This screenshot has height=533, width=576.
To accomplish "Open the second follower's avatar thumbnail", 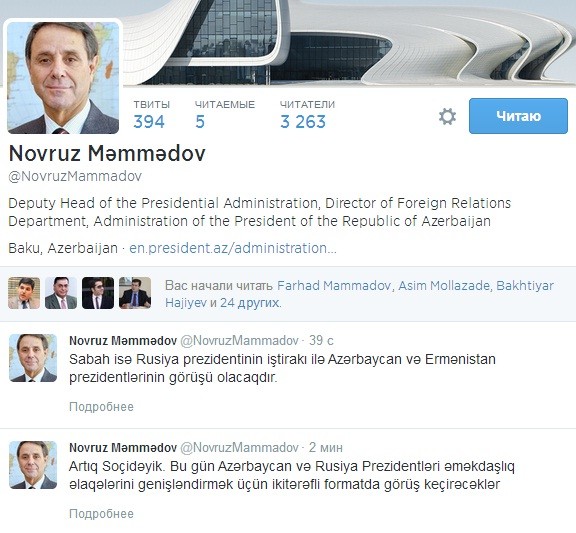I will 61,293.
